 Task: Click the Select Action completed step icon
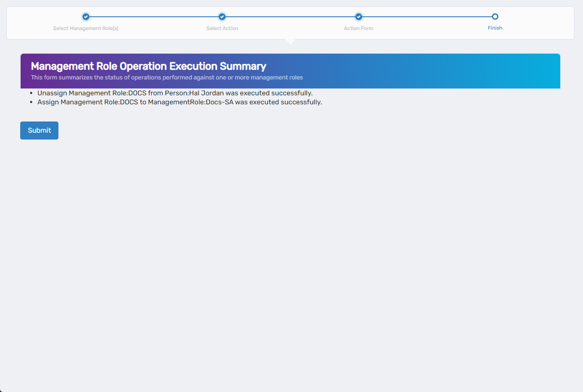pos(222,16)
